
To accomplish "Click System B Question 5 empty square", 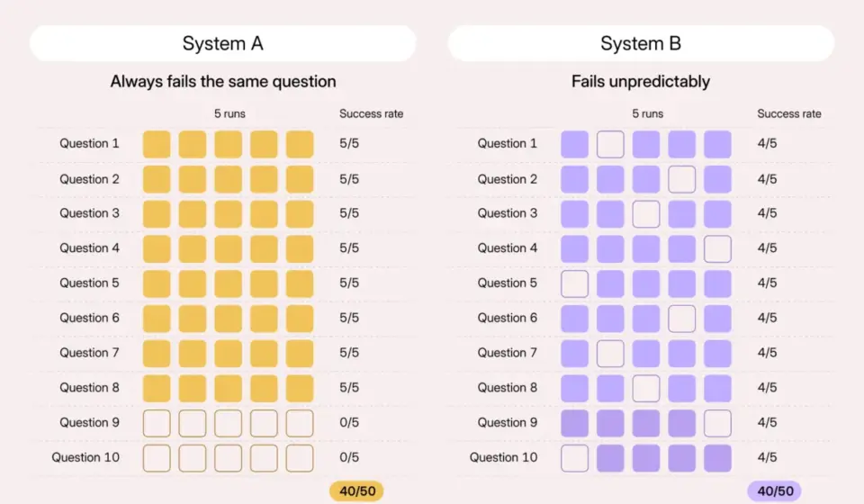I will click(575, 283).
